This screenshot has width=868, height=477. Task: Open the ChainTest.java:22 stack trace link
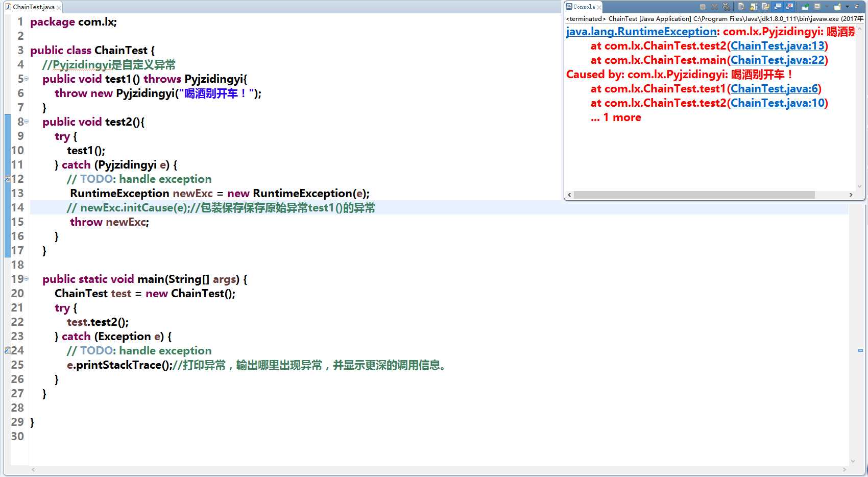coord(778,60)
